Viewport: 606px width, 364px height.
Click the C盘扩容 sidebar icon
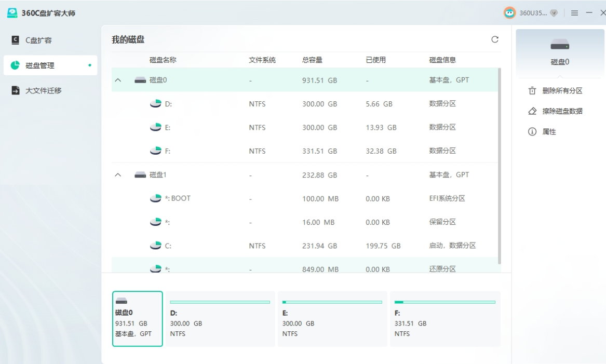(x=16, y=40)
